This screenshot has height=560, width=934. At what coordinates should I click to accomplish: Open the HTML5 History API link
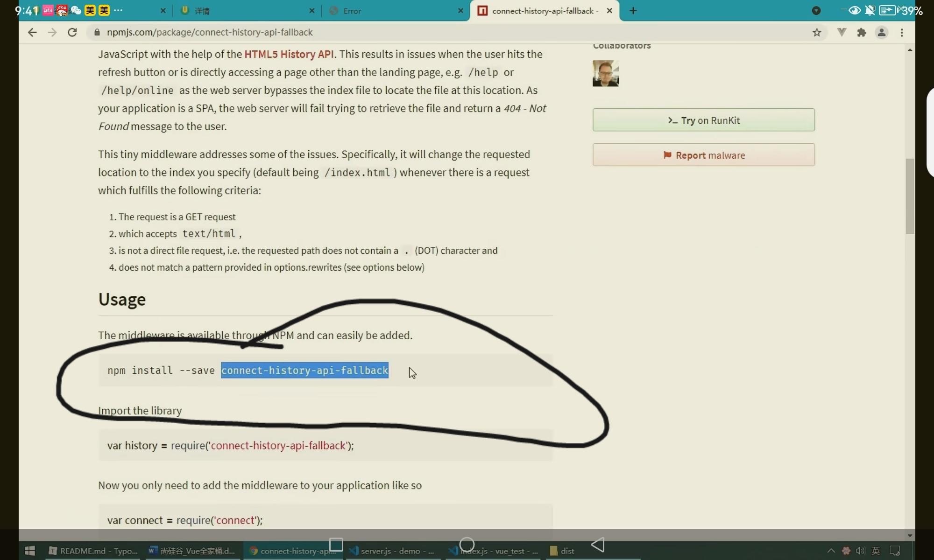tap(289, 54)
